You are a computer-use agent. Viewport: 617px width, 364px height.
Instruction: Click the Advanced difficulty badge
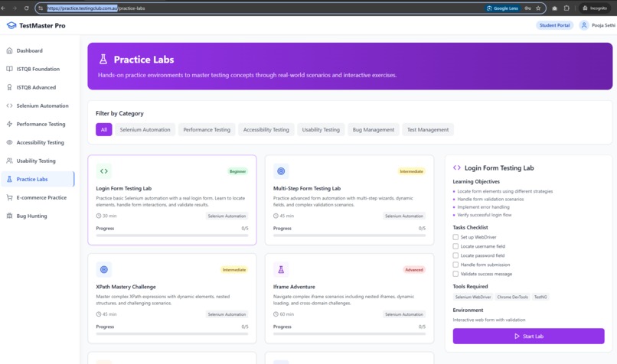(x=414, y=270)
